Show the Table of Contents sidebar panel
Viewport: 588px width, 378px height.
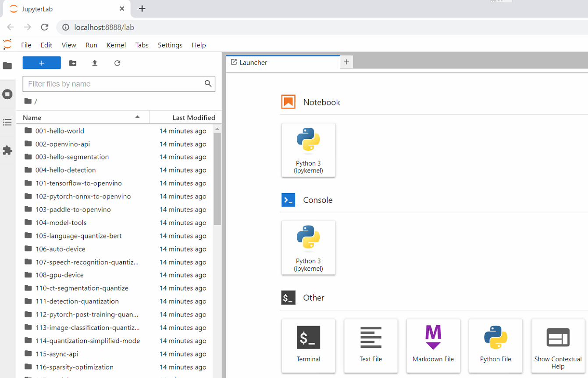pos(7,122)
